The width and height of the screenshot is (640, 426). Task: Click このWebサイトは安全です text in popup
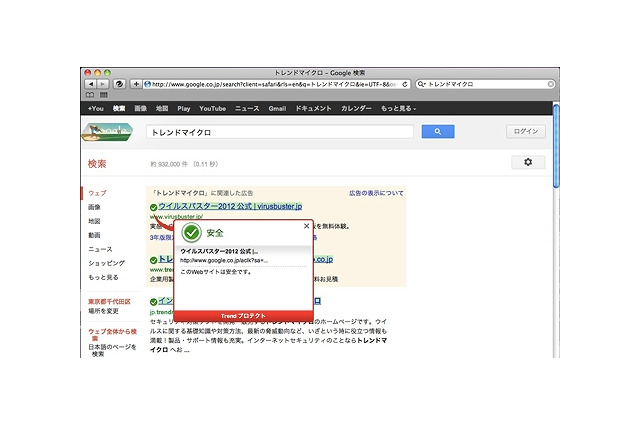(x=216, y=272)
